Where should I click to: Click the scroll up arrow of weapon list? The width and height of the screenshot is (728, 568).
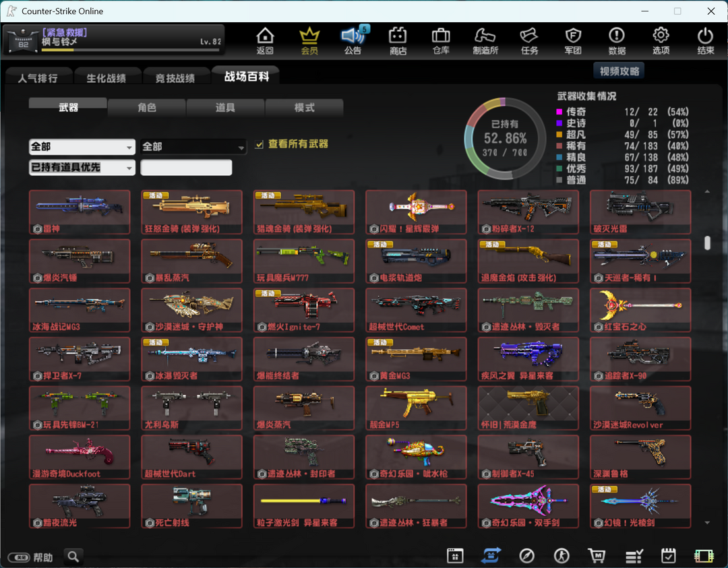(707, 191)
